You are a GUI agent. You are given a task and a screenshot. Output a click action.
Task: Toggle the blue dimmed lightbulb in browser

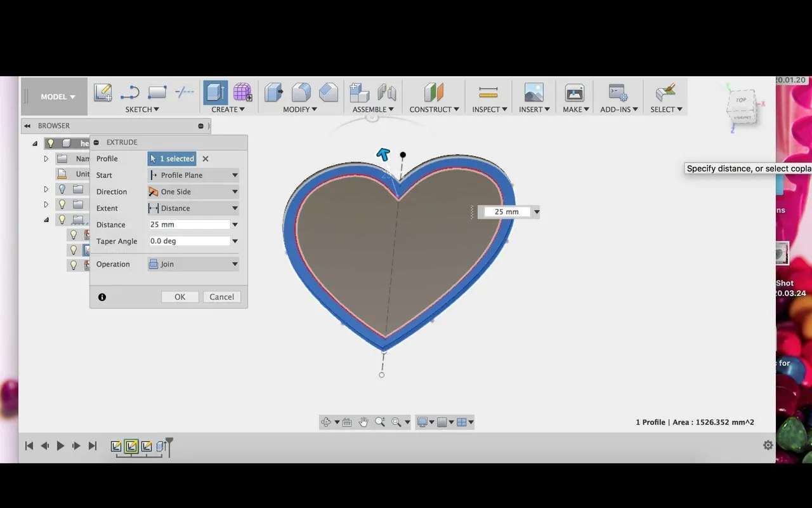click(62, 189)
